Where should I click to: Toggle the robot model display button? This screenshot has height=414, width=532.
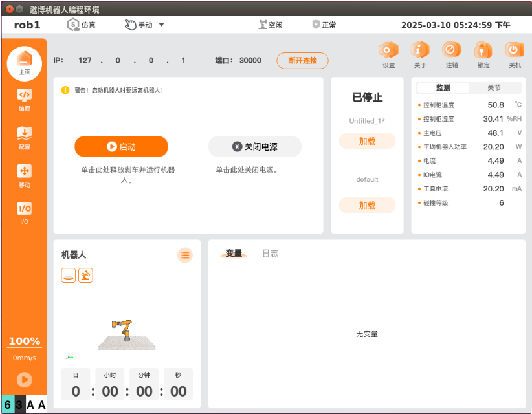(x=85, y=276)
